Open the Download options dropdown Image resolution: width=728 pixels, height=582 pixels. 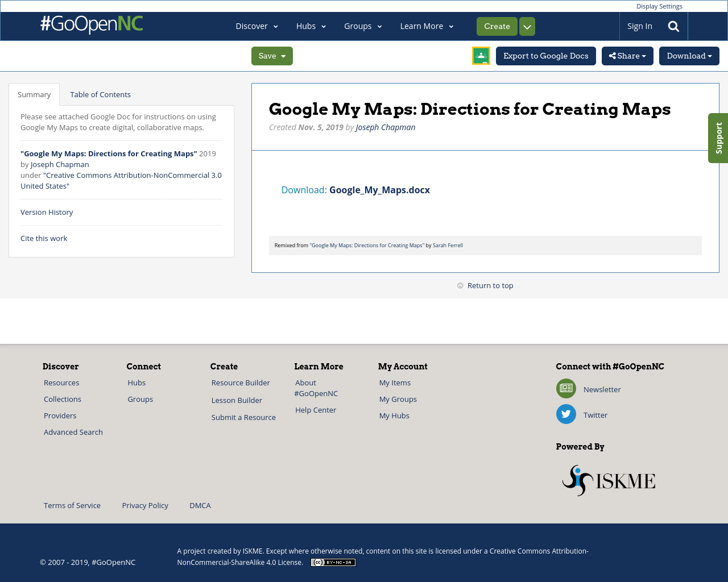(689, 56)
